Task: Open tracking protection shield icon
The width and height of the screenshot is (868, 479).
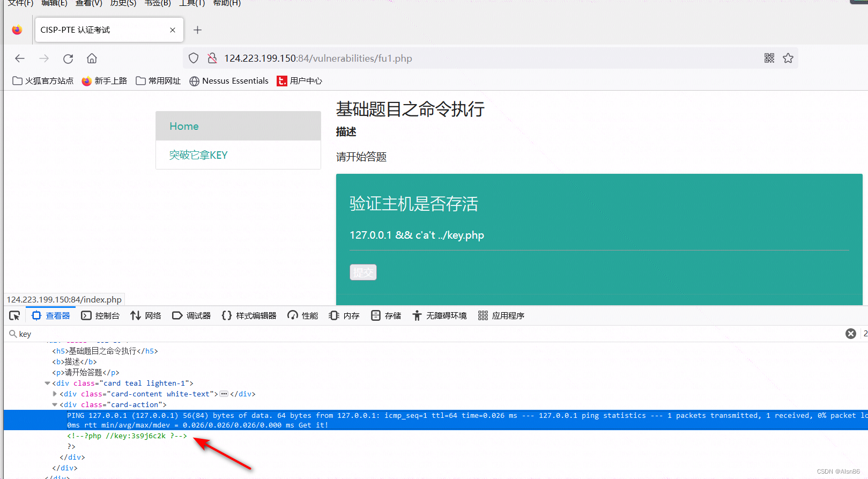Action: pos(194,58)
